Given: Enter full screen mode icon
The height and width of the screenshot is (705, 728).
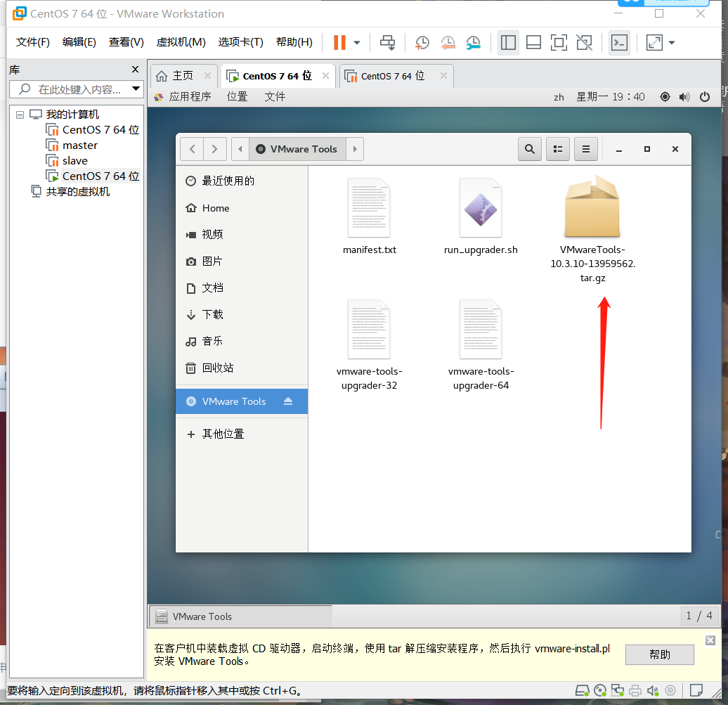Looking at the screenshot, I should click(x=559, y=43).
